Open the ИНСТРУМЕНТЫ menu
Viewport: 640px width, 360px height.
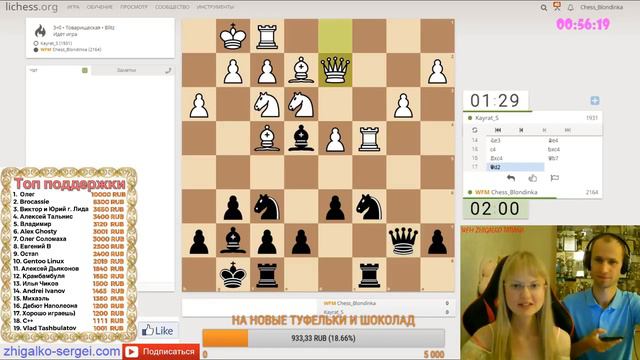coord(215,7)
